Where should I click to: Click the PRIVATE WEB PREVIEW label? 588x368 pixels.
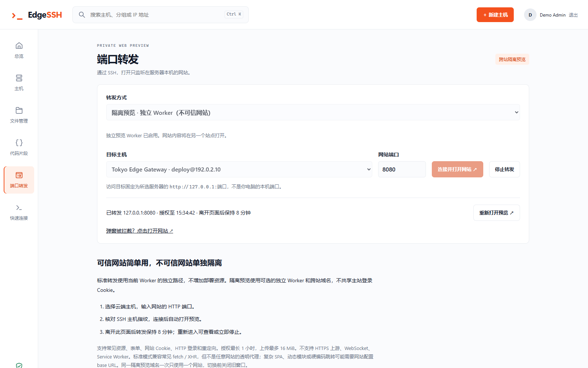[x=123, y=46]
